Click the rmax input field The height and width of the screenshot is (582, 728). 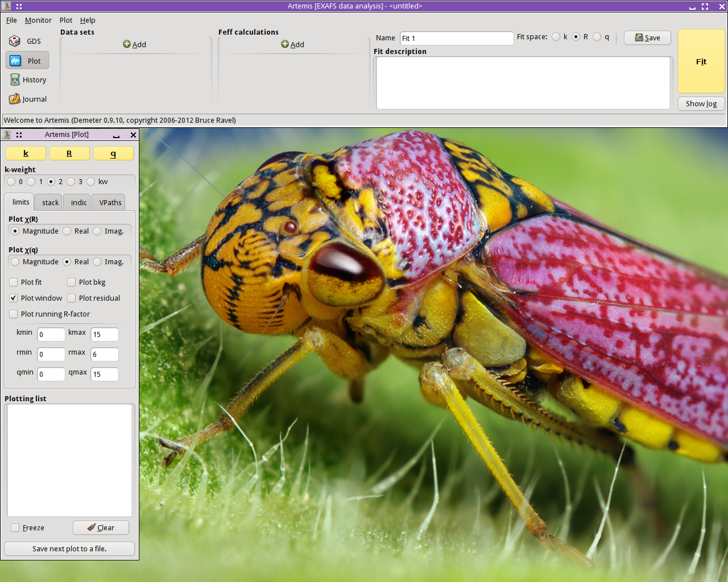coord(105,355)
